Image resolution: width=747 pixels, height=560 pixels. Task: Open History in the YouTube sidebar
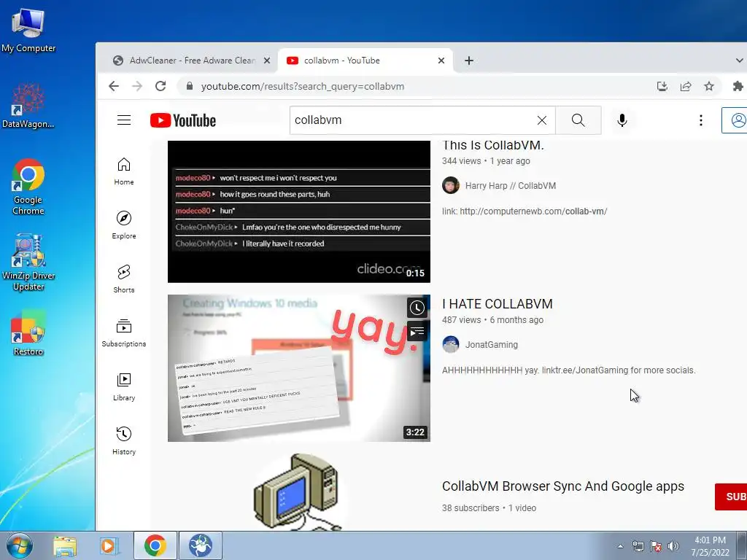pos(124,440)
